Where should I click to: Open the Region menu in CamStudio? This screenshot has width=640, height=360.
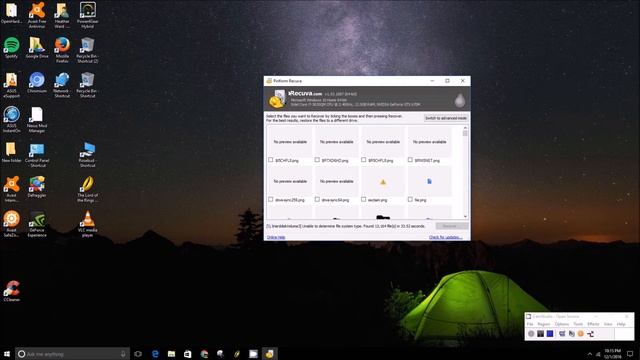pyautogui.click(x=544, y=324)
